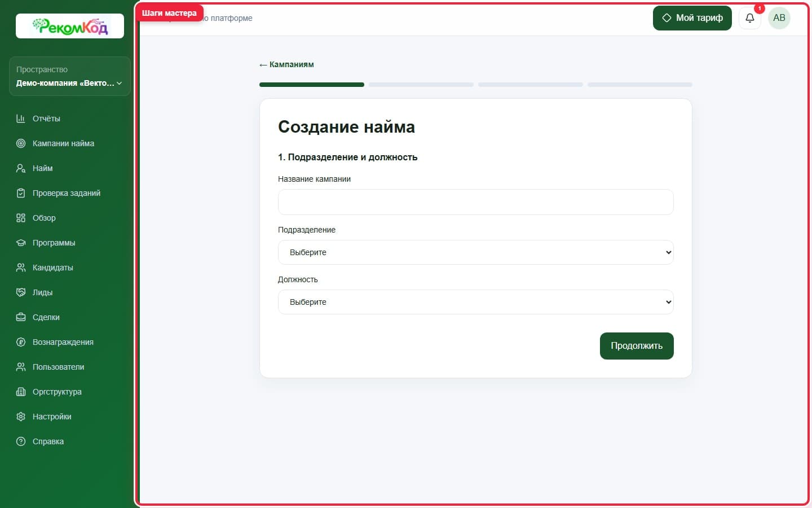Return via ← Кампаниям link

(x=286, y=64)
